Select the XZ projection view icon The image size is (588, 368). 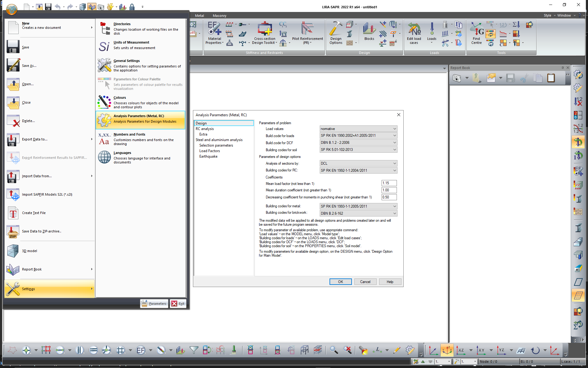(x=460, y=350)
